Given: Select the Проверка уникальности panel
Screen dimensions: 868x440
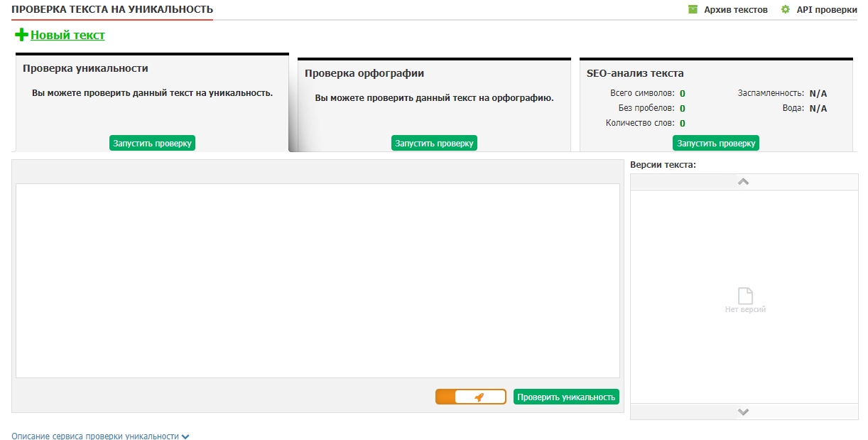Looking at the screenshot, I should tap(85, 69).
